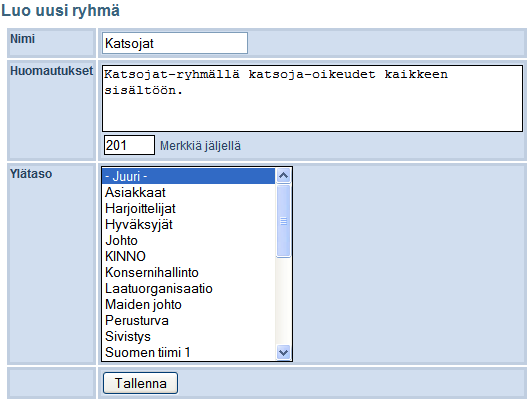Select '- Juuri -' in the Ylätaso list
The image size is (529, 401).
tap(189, 176)
